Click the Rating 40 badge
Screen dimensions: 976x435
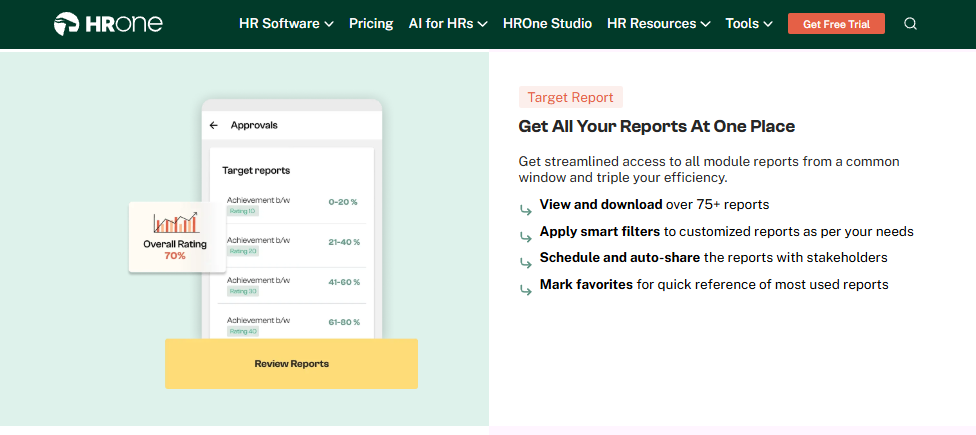click(x=243, y=331)
